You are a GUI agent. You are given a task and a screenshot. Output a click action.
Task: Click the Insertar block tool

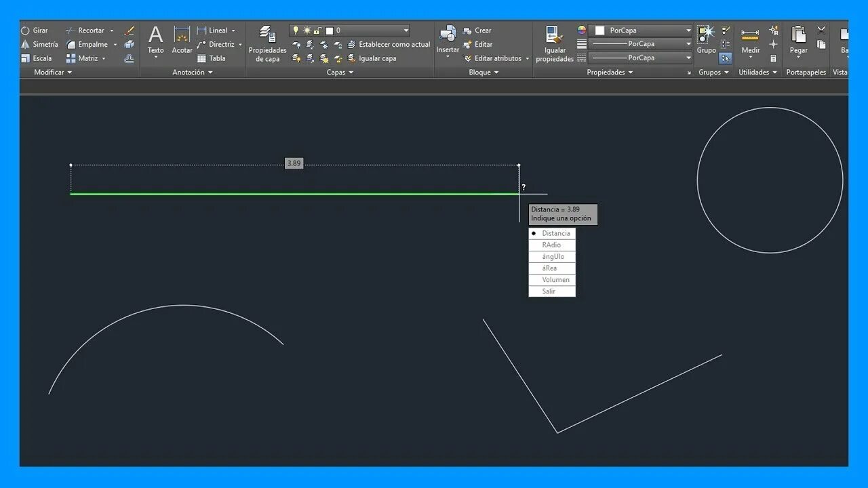pos(448,41)
